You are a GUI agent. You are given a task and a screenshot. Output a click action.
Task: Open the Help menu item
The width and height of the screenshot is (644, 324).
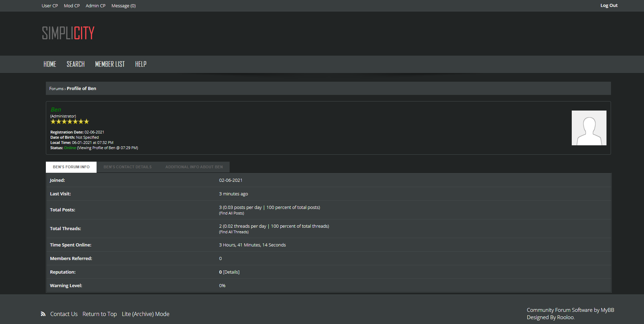(x=141, y=64)
